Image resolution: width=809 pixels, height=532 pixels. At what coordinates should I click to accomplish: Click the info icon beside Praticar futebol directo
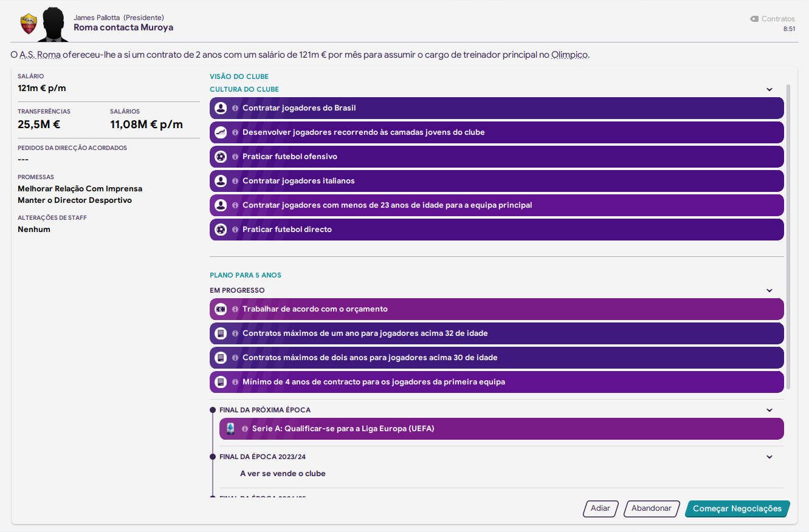[x=235, y=230]
